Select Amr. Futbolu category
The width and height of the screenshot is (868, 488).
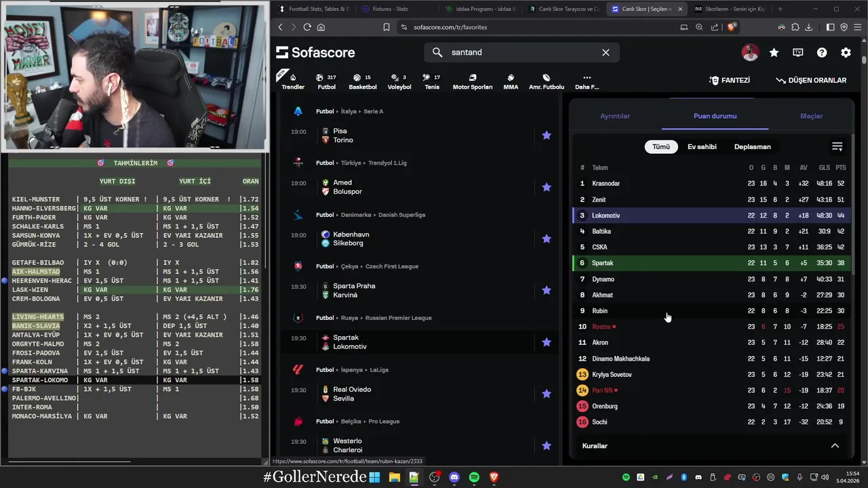coord(547,81)
